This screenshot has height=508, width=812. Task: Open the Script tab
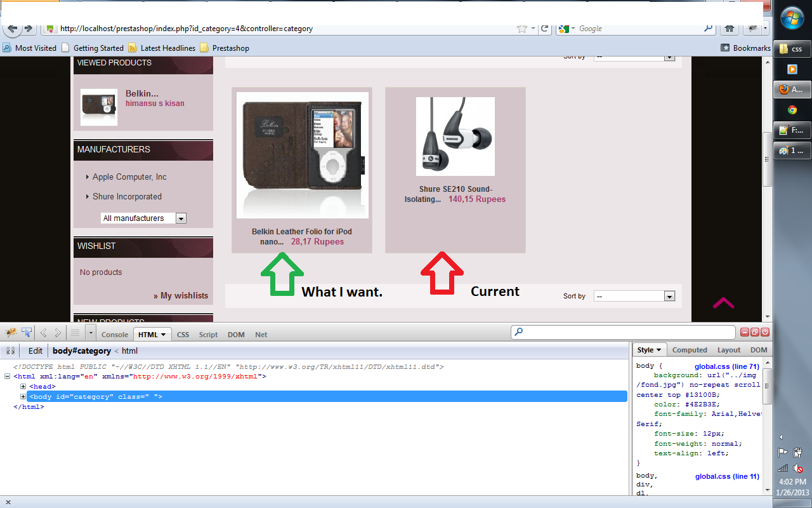[208, 335]
